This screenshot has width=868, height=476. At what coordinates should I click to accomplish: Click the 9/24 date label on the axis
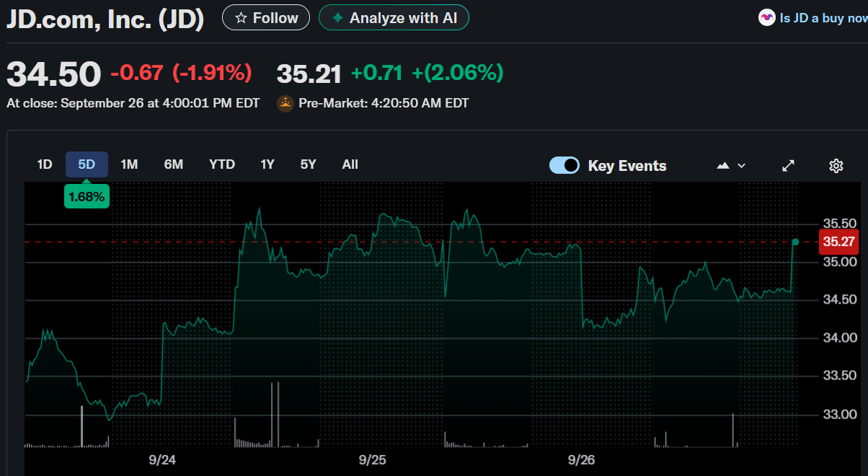coord(163,460)
